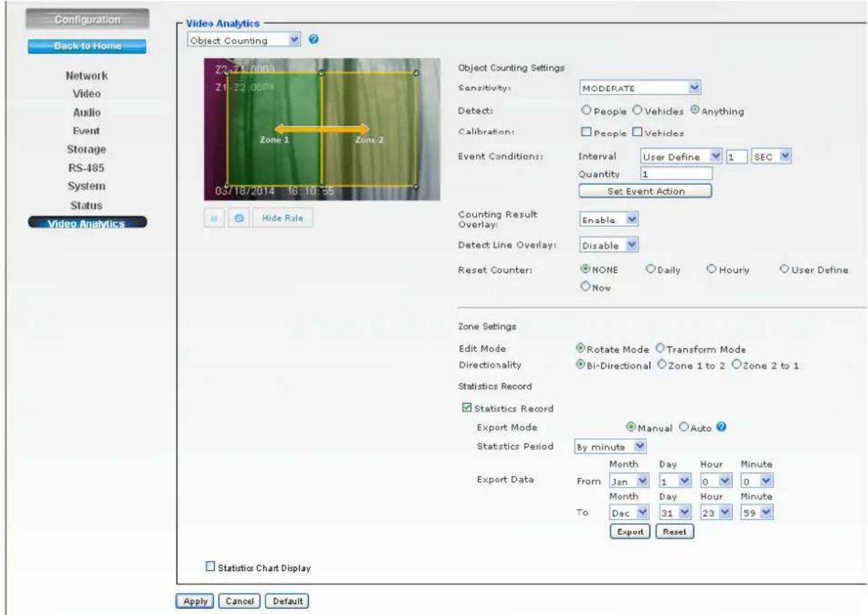
Task: Click the Default button
Action: [x=288, y=601]
